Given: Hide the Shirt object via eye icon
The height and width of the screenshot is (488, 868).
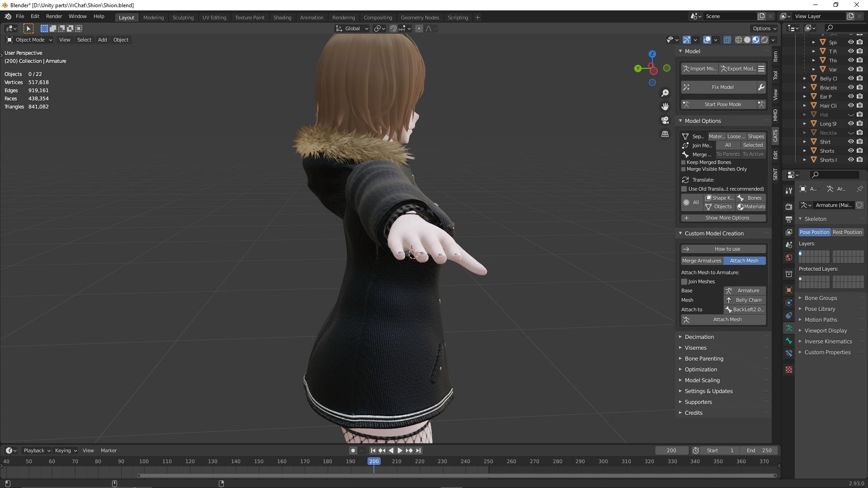Looking at the screenshot, I should tap(851, 141).
